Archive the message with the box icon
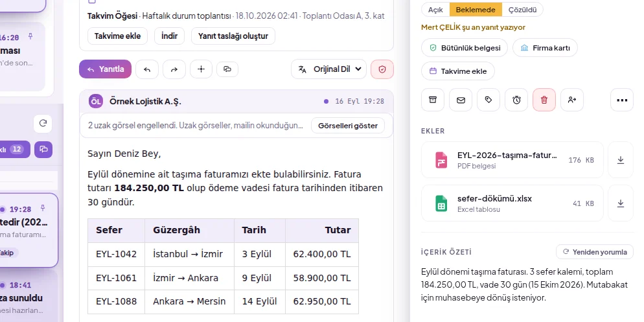This screenshot has width=644, height=322. [433, 100]
